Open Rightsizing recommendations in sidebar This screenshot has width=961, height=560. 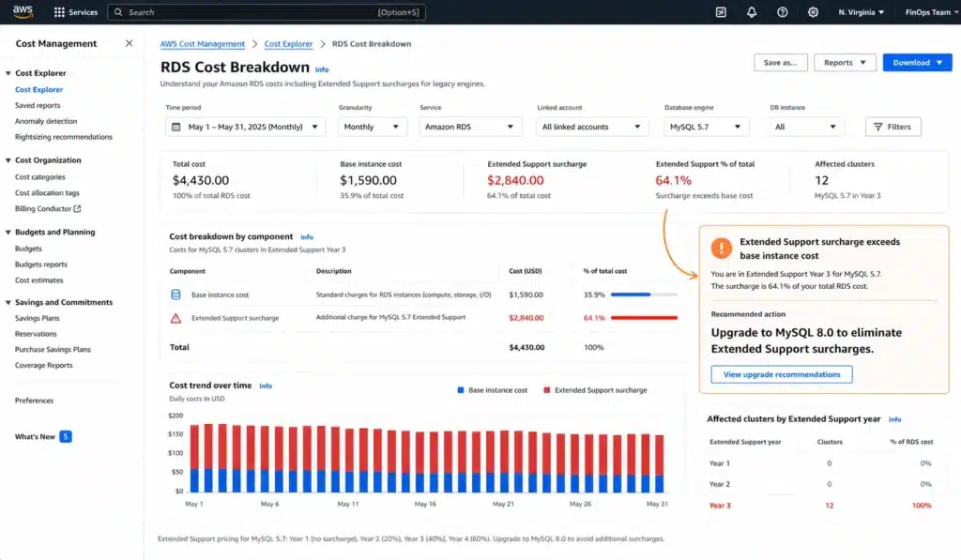pyautogui.click(x=64, y=137)
